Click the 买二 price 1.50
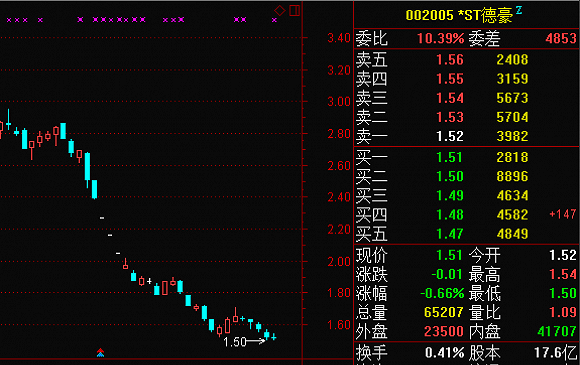 (x=450, y=177)
